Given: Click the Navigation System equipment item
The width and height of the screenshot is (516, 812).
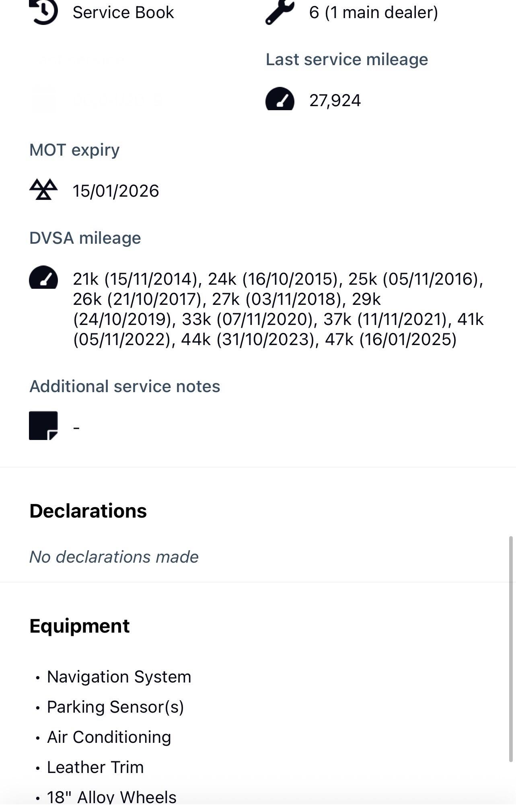Looking at the screenshot, I should pos(119,677).
